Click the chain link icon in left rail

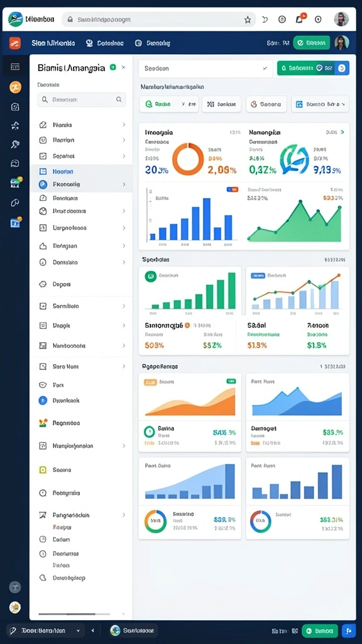pyautogui.click(x=15, y=202)
